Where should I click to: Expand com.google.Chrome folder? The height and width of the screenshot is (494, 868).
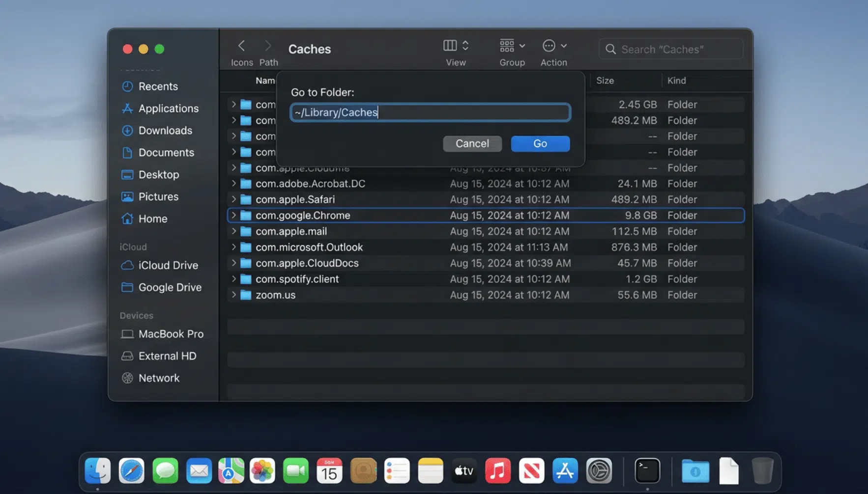(234, 215)
